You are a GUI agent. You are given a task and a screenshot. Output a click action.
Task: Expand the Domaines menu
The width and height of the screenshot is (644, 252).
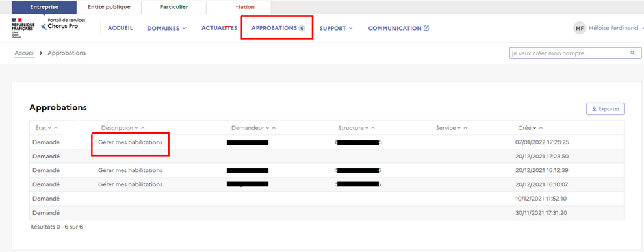(166, 28)
